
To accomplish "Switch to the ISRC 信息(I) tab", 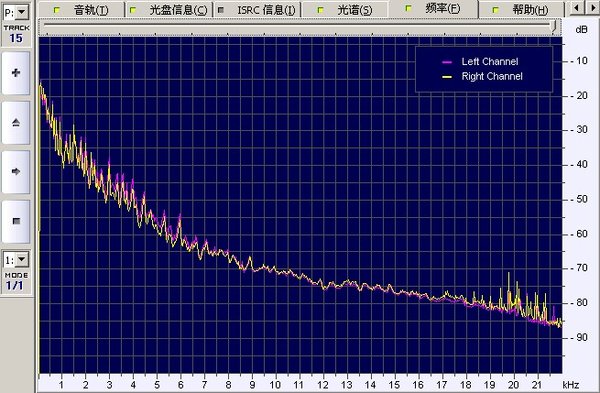I will click(257, 10).
